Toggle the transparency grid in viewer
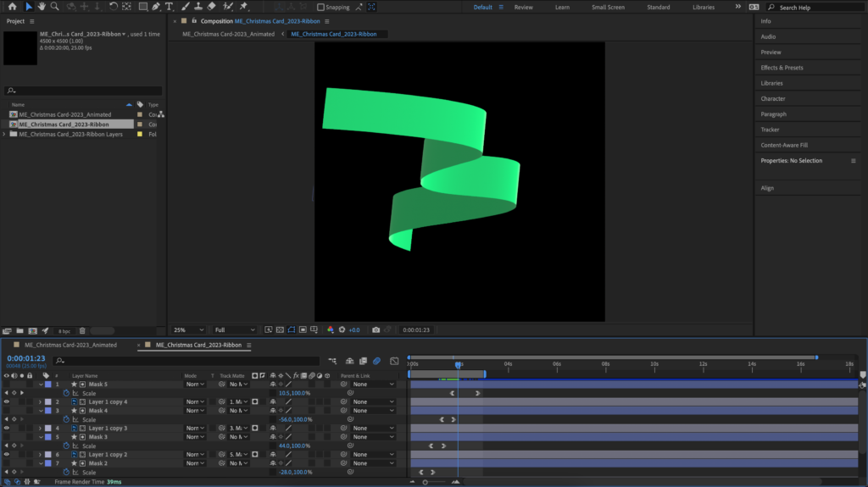 coord(280,329)
